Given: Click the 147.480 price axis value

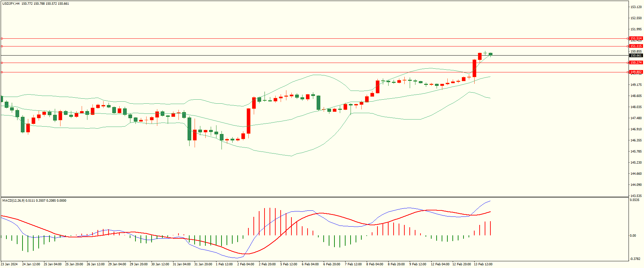Looking at the screenshot, I should click(x=636, y=118).
